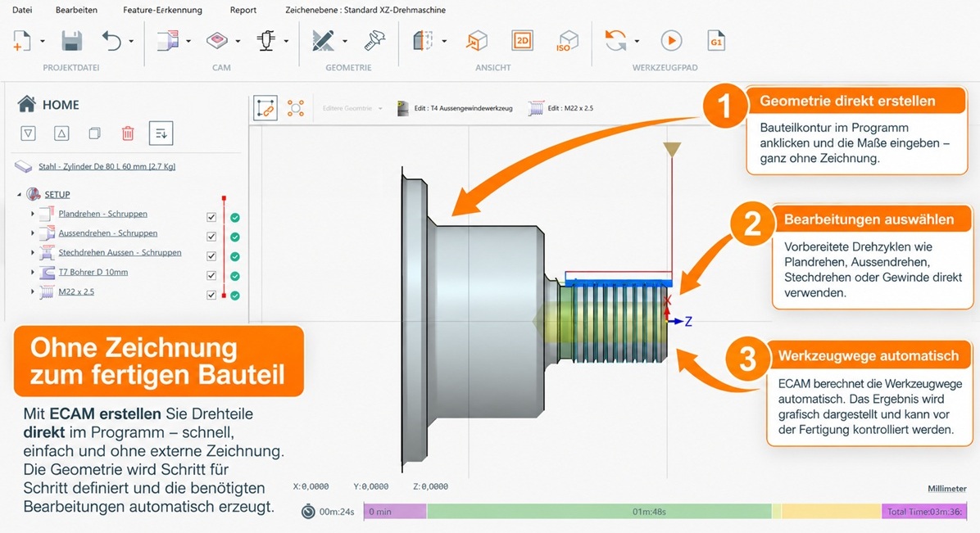Click the caliper measure tool icon
Screen dimensions: 980x533
click(375, 41)
